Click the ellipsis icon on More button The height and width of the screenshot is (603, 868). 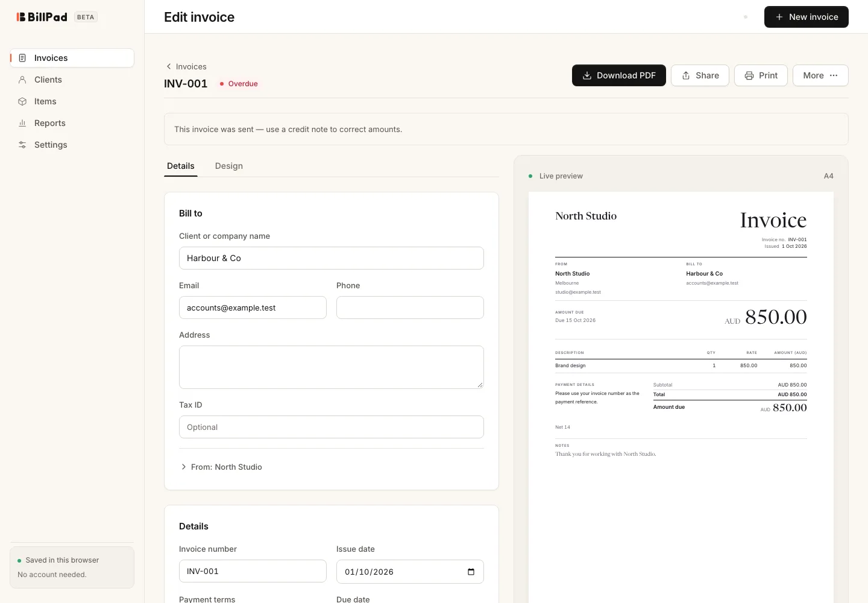(x=834, y=75)
